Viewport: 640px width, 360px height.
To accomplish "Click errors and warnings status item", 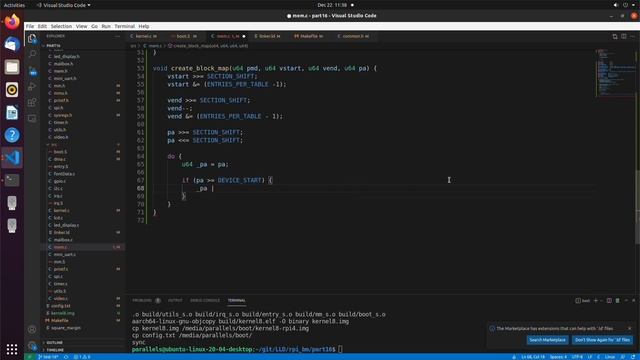I will point(82,357).
